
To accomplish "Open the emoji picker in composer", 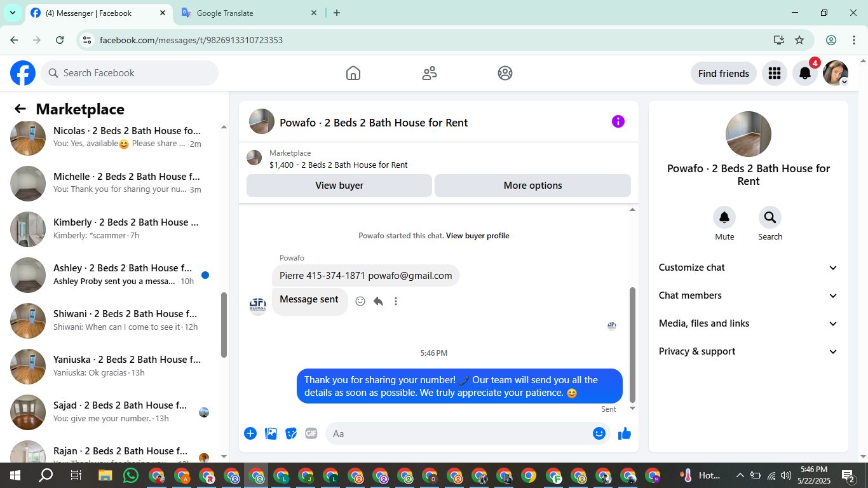I will [599, 433].
